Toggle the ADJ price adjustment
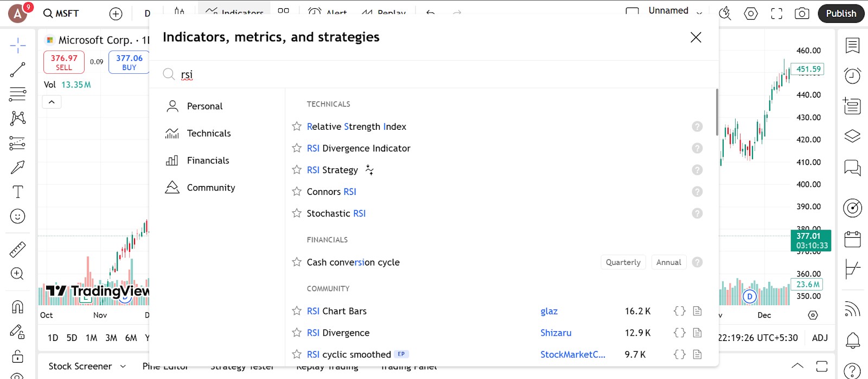 [x=820, y=338]
